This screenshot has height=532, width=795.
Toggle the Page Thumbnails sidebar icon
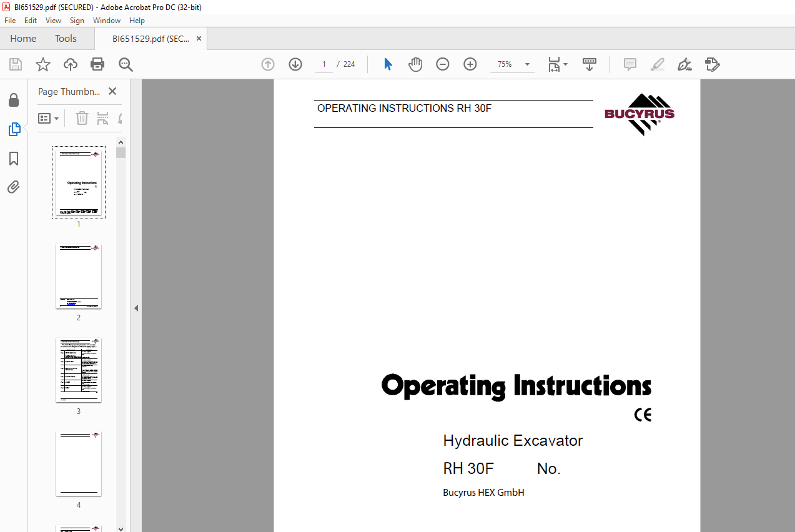(x=14, y=129)
